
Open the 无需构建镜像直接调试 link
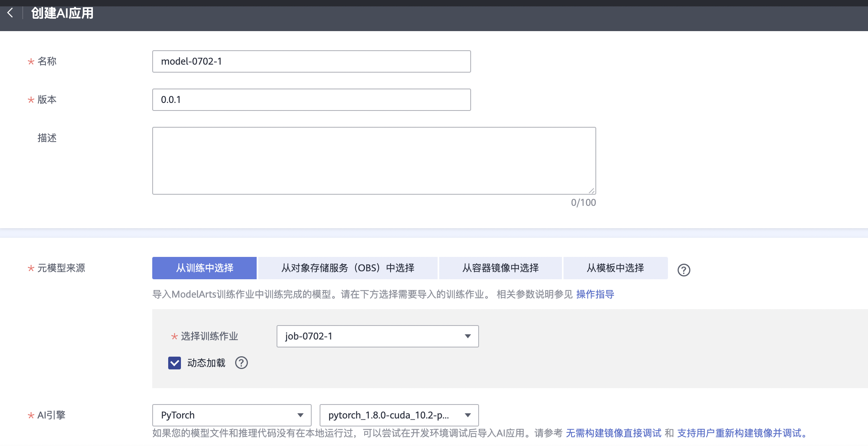613,433
